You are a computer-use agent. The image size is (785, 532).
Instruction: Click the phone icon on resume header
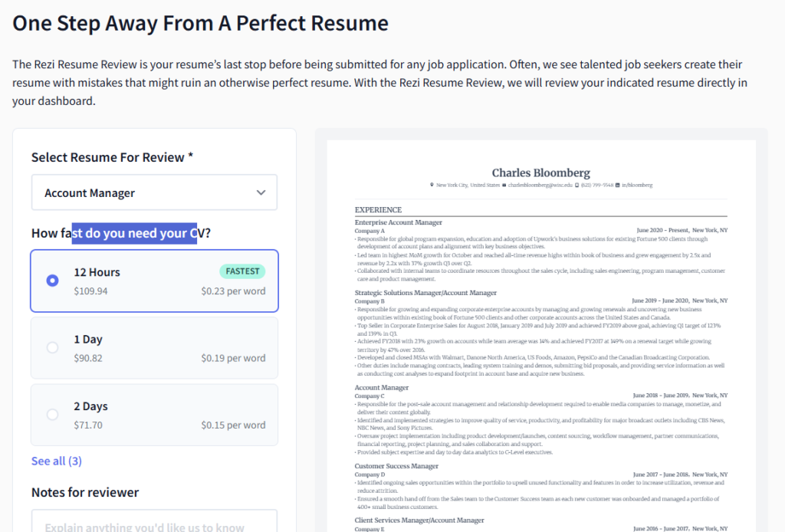[x=576, y=185]
